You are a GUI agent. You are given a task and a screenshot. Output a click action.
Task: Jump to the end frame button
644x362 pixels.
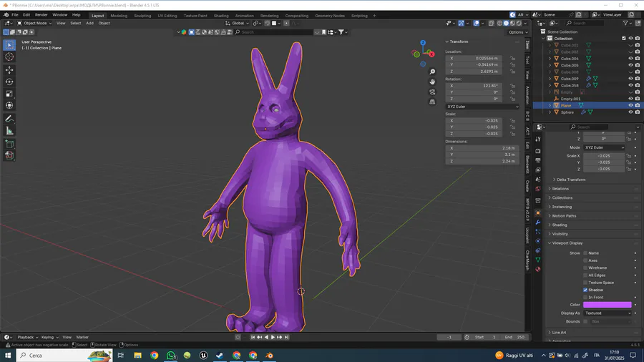pyautogui.click(x=286, y=338)
